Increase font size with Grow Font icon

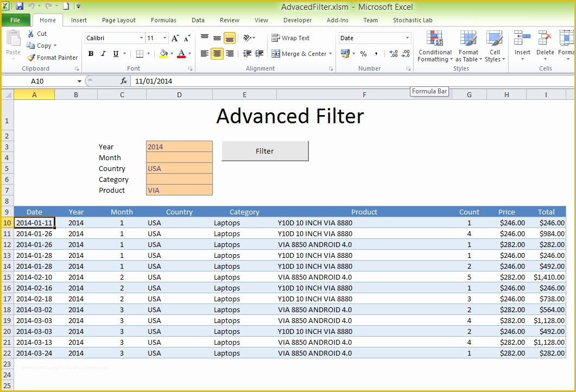tap(175, 38)
